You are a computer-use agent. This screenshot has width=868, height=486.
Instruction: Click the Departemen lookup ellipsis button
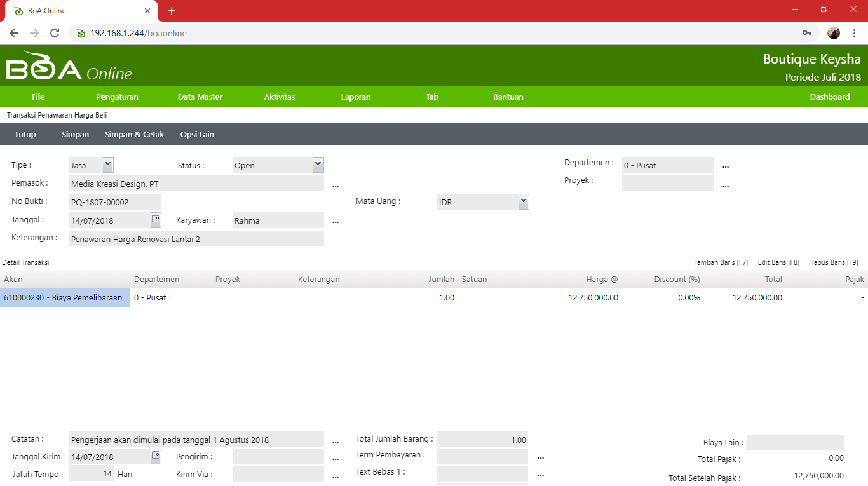point(726,166)
